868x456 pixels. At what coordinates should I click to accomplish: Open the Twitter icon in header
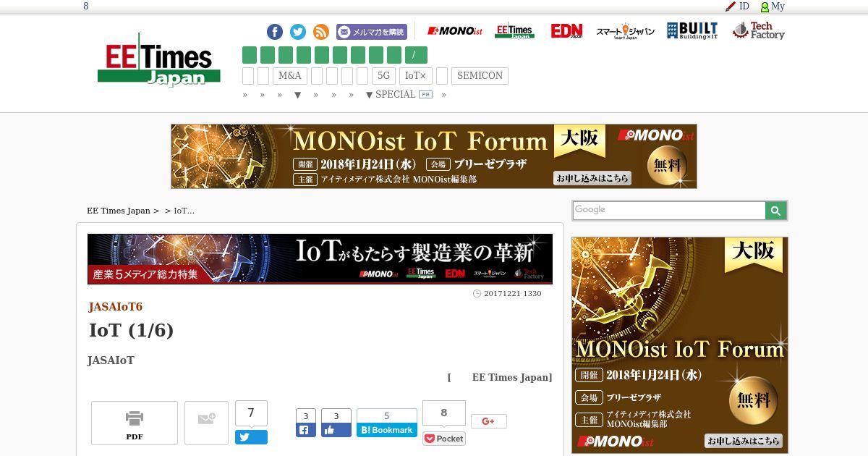click(298, 32)
